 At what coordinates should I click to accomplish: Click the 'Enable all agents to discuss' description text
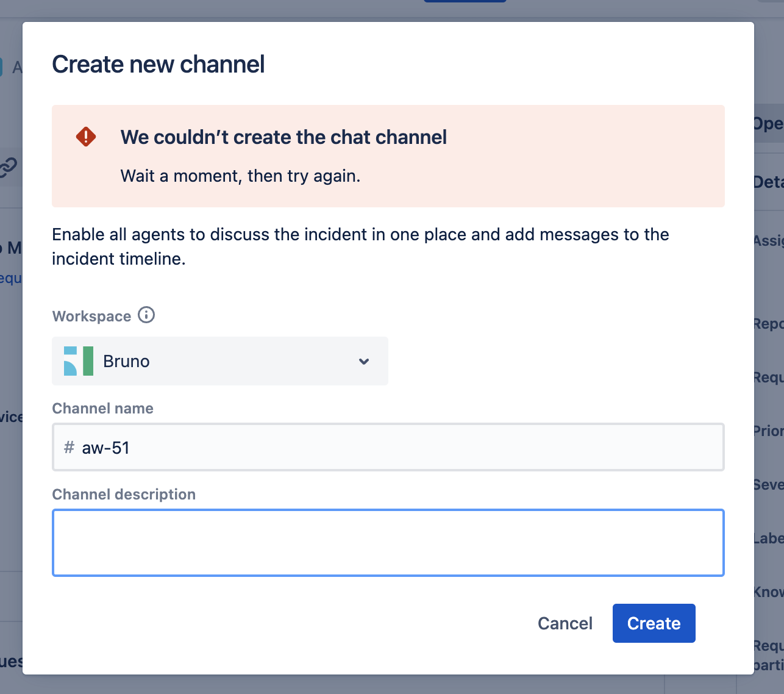(x=360, y=246)
